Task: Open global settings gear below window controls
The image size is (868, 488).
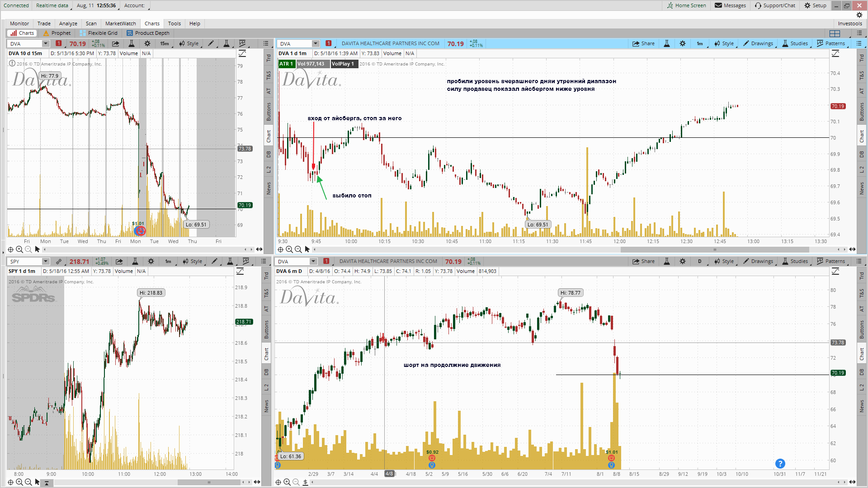Action: pyautogui.click(x=859, y=15)
